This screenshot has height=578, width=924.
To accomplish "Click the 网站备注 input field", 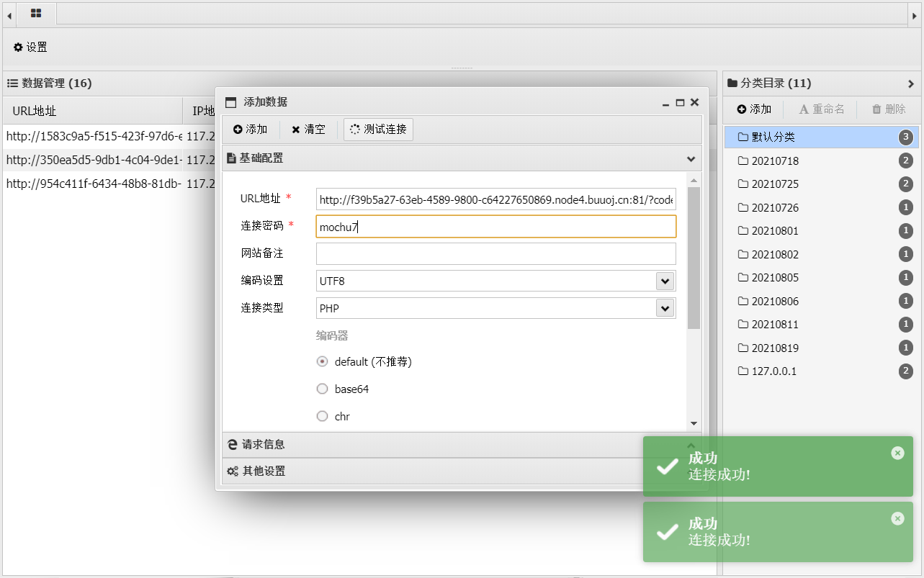I will [x=495, y=253].
